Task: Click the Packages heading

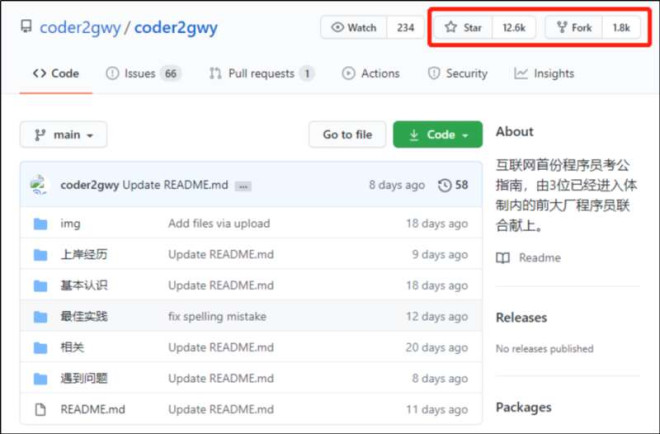Action: pyautogui.click(x=523, y=407)
